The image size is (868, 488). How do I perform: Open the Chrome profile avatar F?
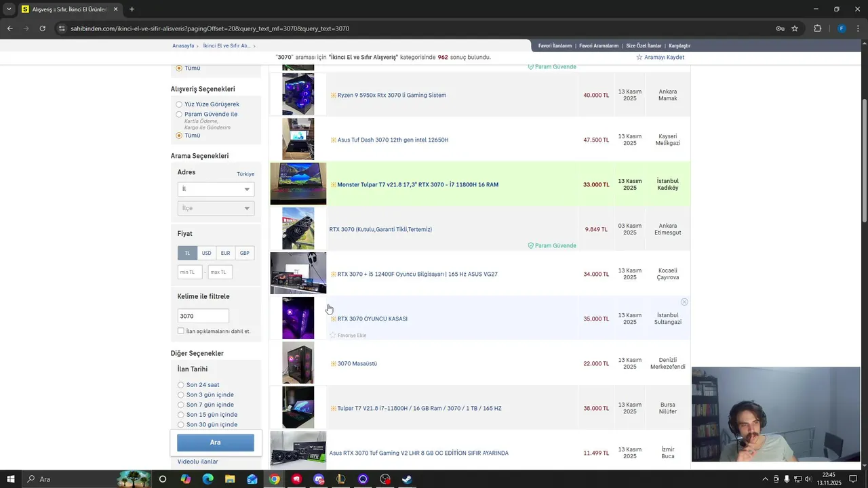pyautogui.click(x=842, y=28)
